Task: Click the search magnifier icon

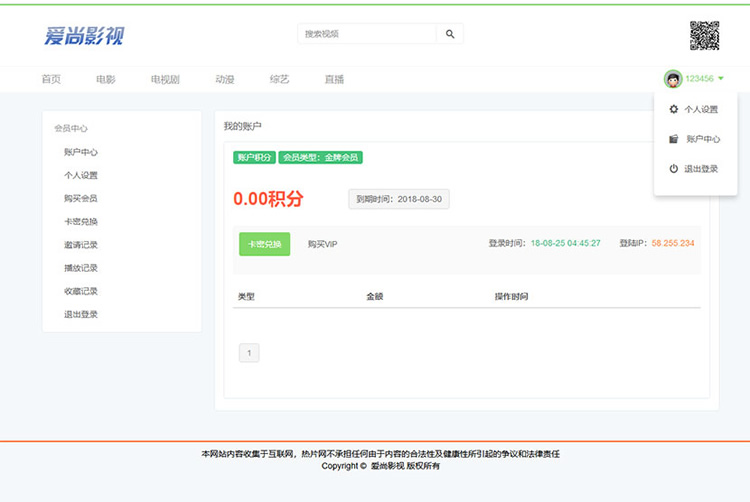Action: coord(450,34)
